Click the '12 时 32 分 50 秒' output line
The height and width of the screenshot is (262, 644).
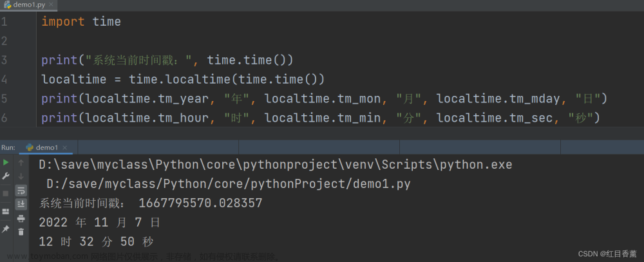[96, 242]
